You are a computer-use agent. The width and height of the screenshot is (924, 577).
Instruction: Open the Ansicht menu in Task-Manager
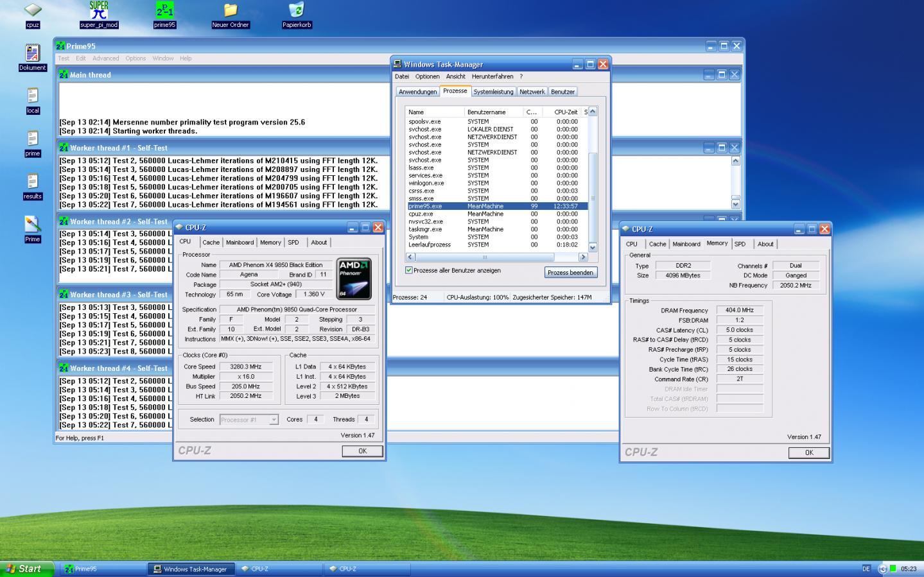coord(456,76)
